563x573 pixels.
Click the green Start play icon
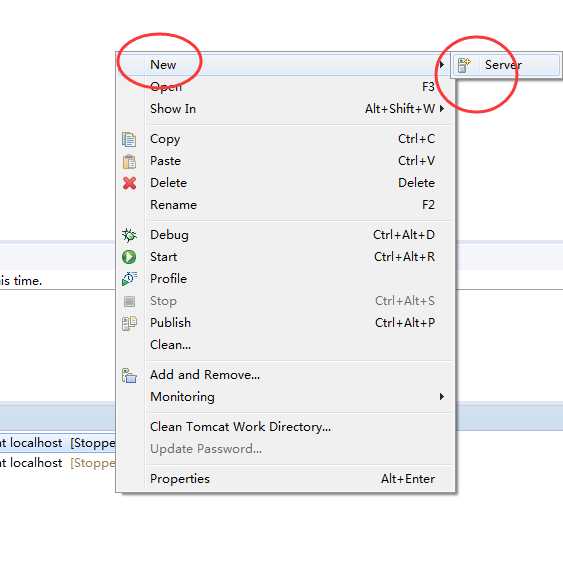pos(129,257)
